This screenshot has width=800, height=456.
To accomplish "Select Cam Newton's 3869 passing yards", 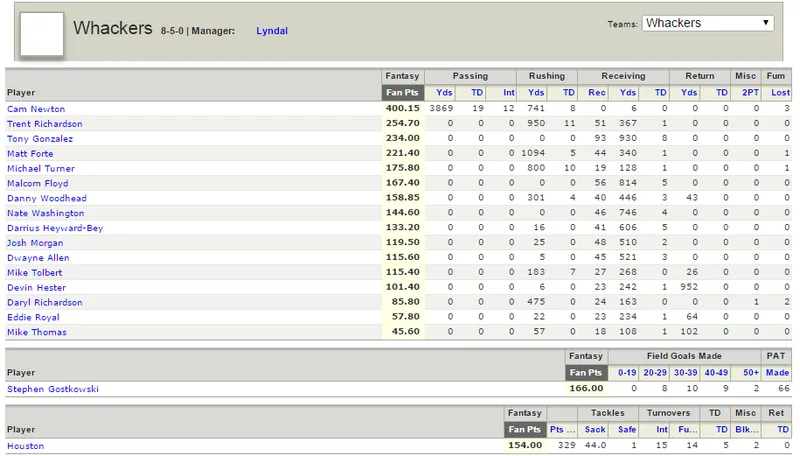I will coord(441,108).
